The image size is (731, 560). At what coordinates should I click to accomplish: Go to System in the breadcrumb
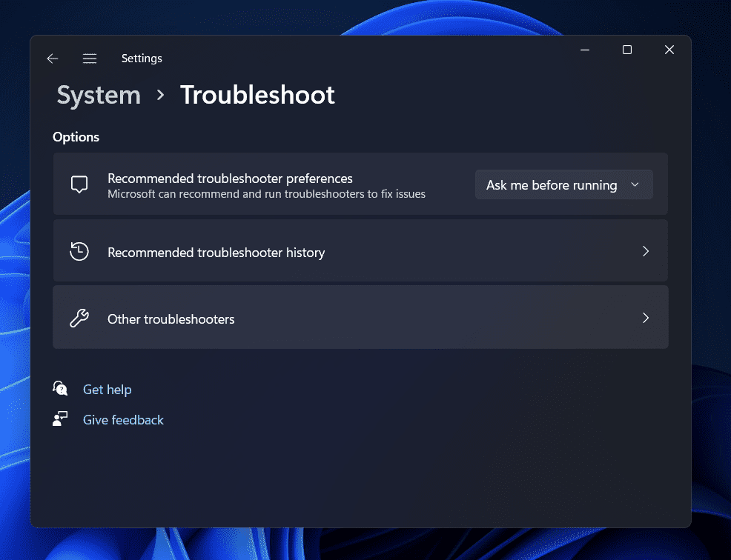(99, 96)
